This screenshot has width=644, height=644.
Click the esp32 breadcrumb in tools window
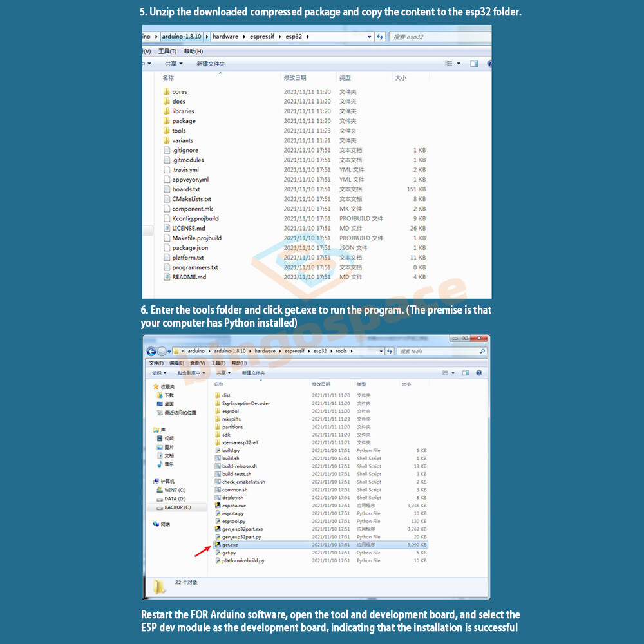[320, 351]
